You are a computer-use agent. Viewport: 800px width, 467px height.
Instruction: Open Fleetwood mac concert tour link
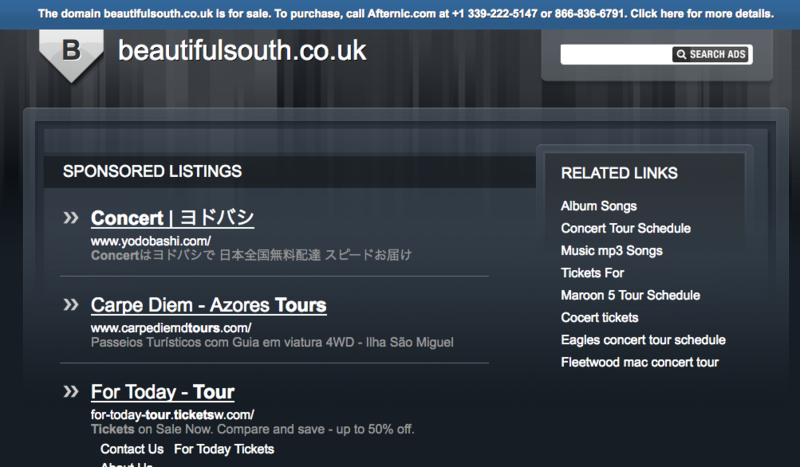pos(639,362)
